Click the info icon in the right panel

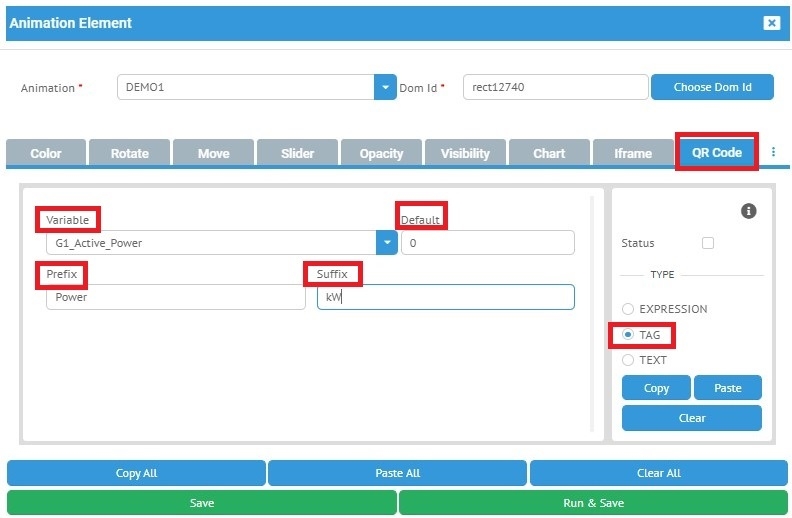pyautogui.click(x=748, y=211)
